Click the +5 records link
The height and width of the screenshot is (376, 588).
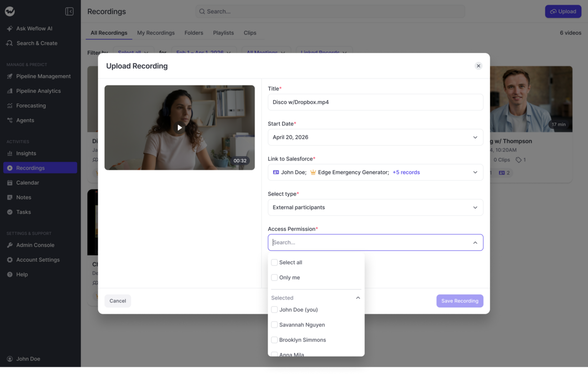[406, 173]
